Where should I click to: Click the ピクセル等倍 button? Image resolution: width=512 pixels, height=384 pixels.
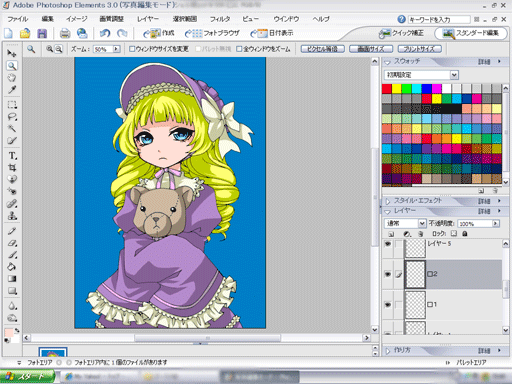pos(322,49)
